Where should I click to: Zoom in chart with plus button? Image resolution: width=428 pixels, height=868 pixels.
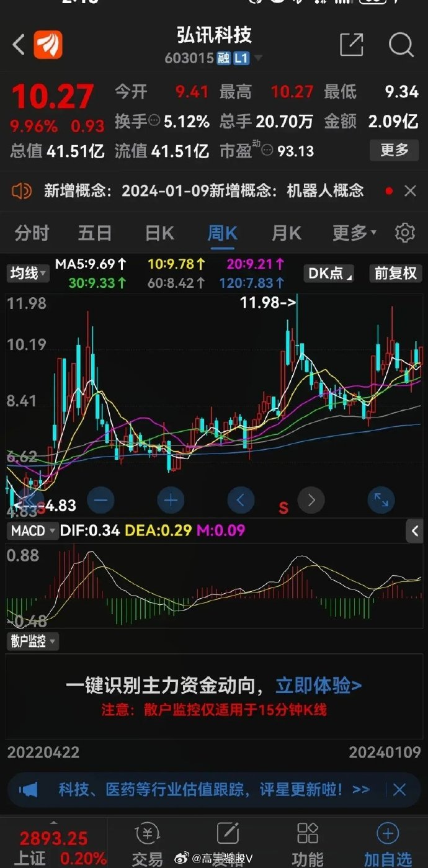click(171, 500)
